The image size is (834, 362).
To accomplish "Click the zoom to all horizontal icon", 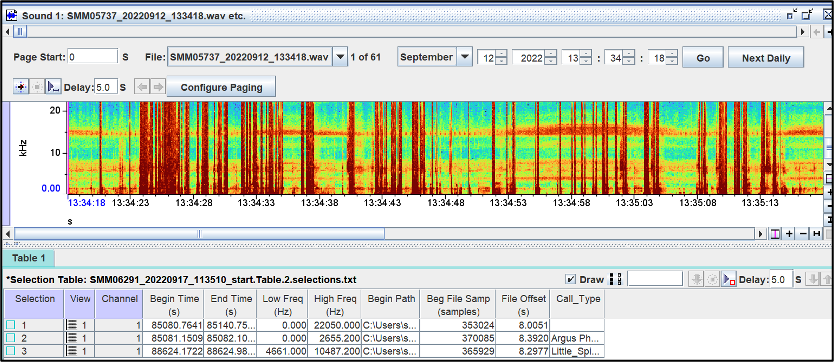I will click(x=816, y=233).
